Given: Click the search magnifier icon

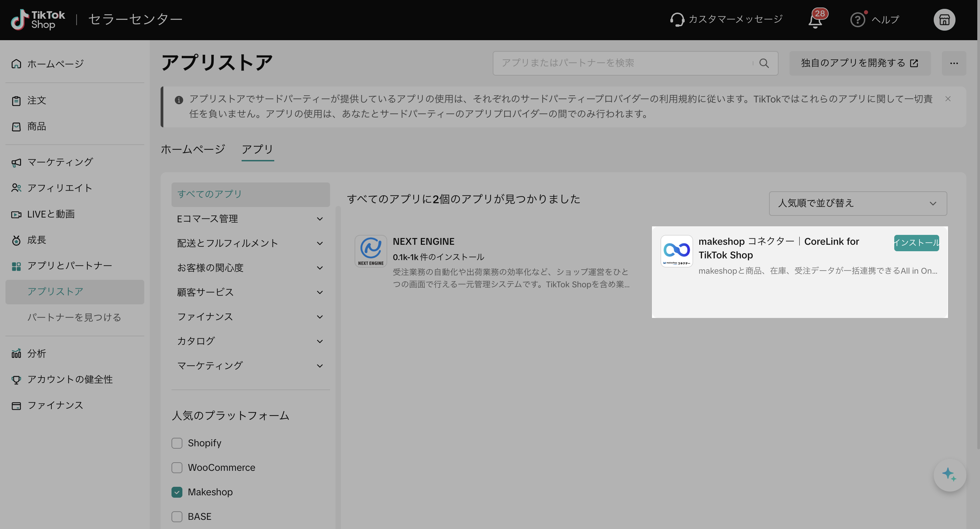Looking at the screenshot, I should pos(764,63).
